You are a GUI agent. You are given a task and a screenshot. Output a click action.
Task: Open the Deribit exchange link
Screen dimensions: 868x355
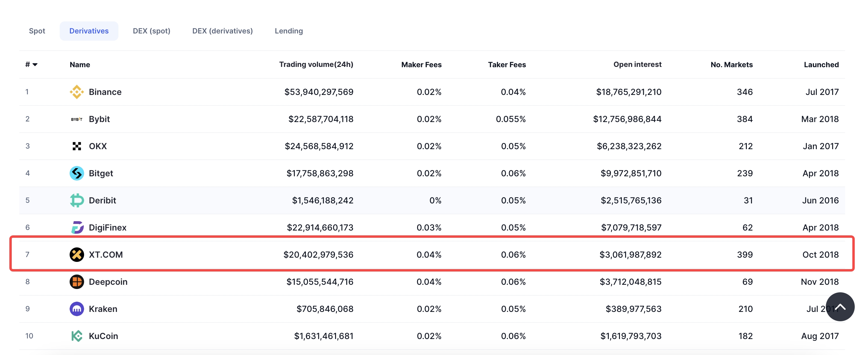(102, 200)
